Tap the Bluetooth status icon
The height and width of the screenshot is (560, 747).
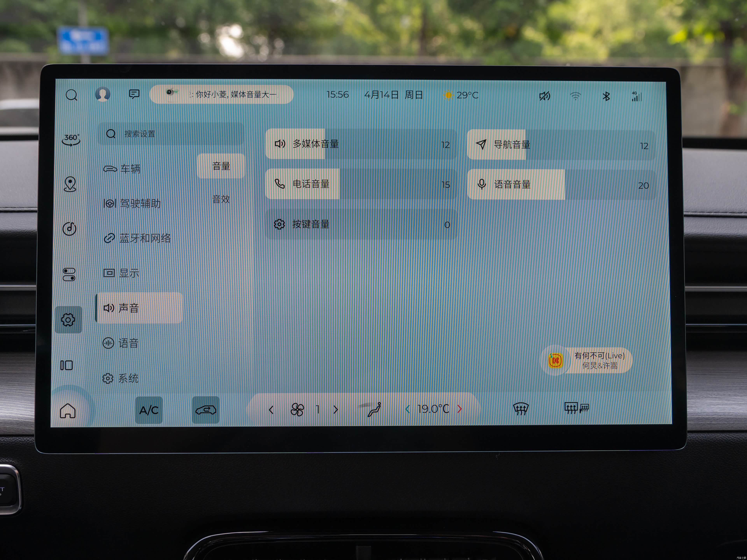(606, 96)
